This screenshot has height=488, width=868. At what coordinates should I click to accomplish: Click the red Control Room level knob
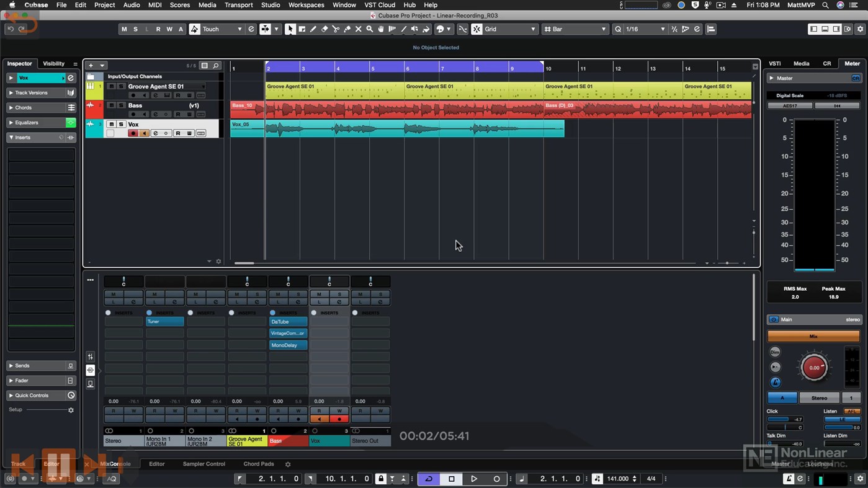813,366
